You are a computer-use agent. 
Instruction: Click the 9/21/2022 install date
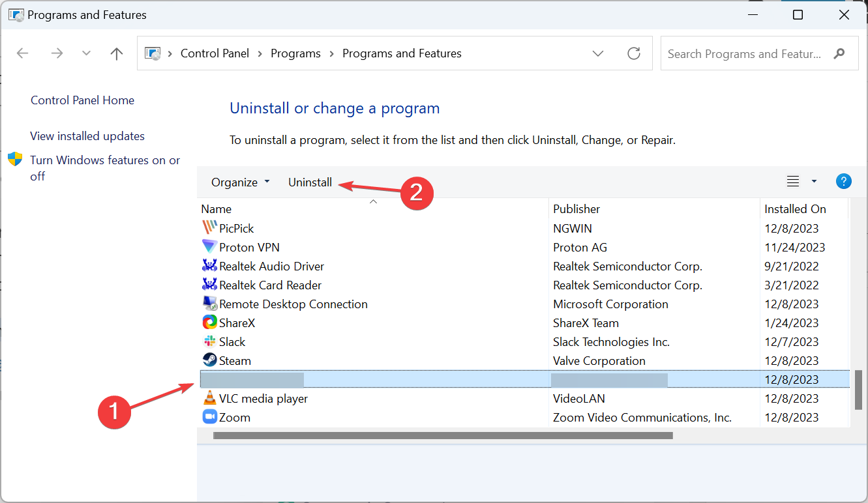click(x=792, y=266)
